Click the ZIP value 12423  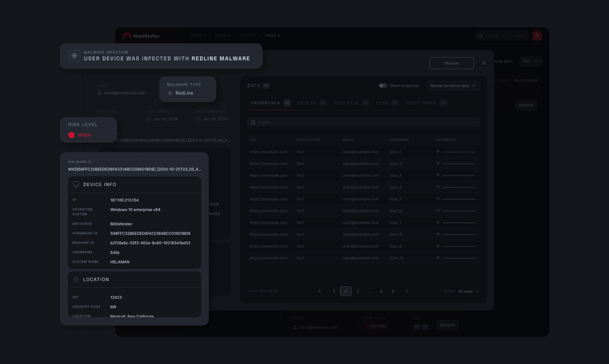click(x=116, y=297)
